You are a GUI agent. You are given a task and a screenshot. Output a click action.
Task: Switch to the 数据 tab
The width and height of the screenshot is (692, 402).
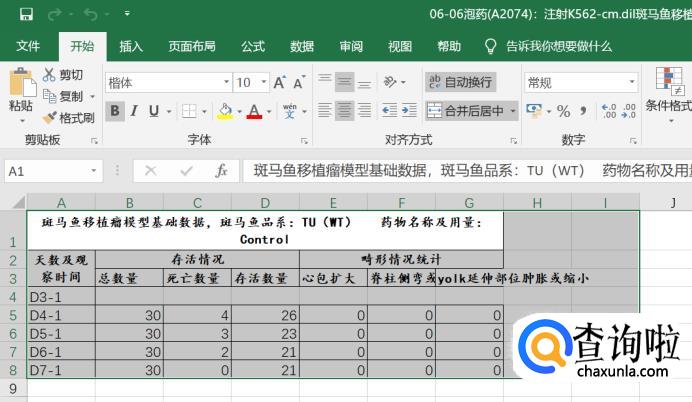point(302,46)
